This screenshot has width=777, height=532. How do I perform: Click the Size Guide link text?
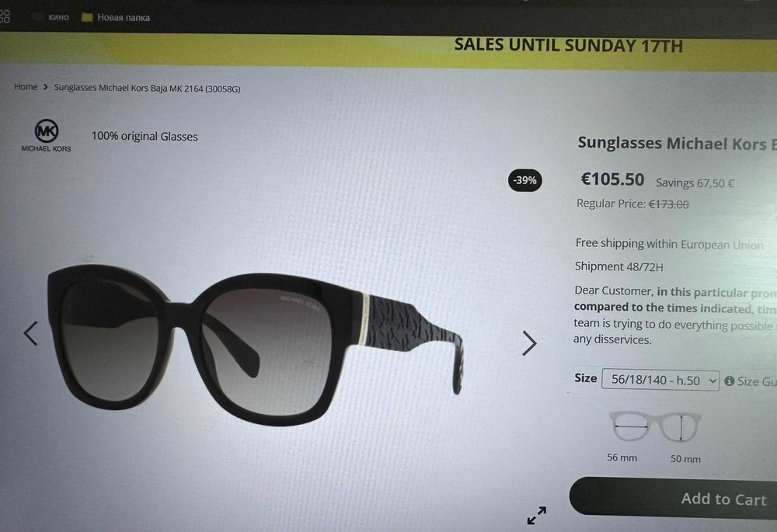[757, 381]
